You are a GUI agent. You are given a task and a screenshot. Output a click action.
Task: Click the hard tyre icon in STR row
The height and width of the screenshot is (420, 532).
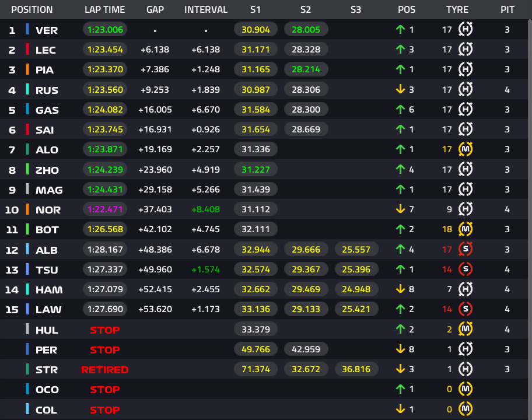[466, 369]
